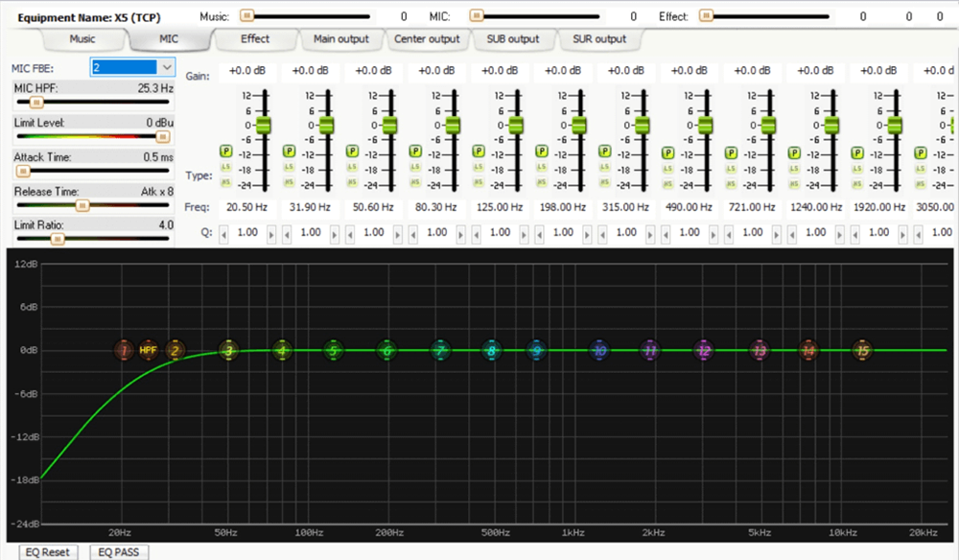Click EQ band node 7
The image size is (959, 560).
point(440,350)
